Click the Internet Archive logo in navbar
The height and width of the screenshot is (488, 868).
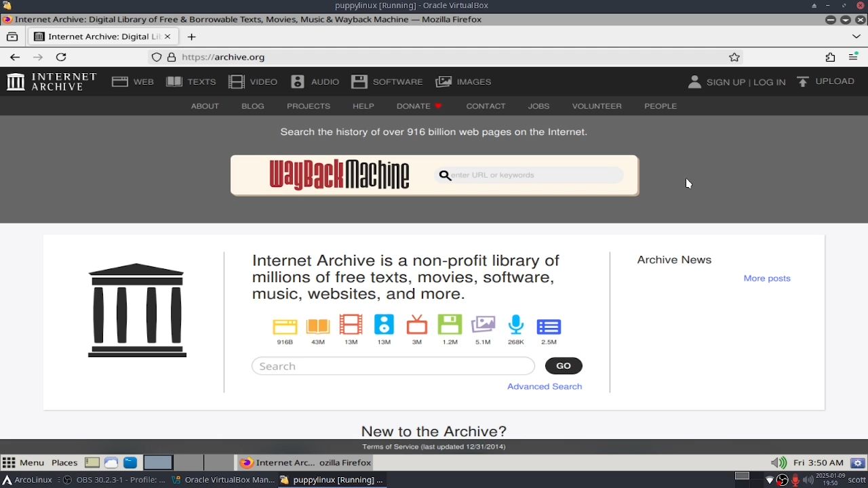click(x=52, y=82)
